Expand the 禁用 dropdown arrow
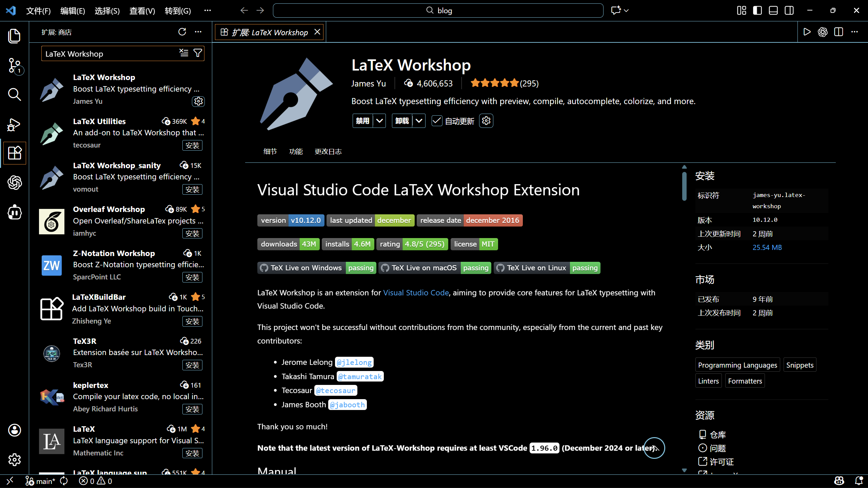The height and width of the screenshot is (488, 868). [379, 121]
